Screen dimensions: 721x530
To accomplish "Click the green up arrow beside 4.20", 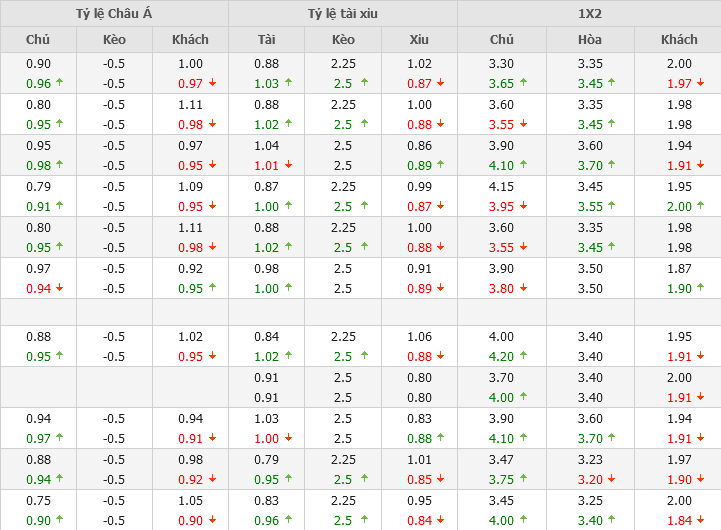I will [x=523, y=356].
